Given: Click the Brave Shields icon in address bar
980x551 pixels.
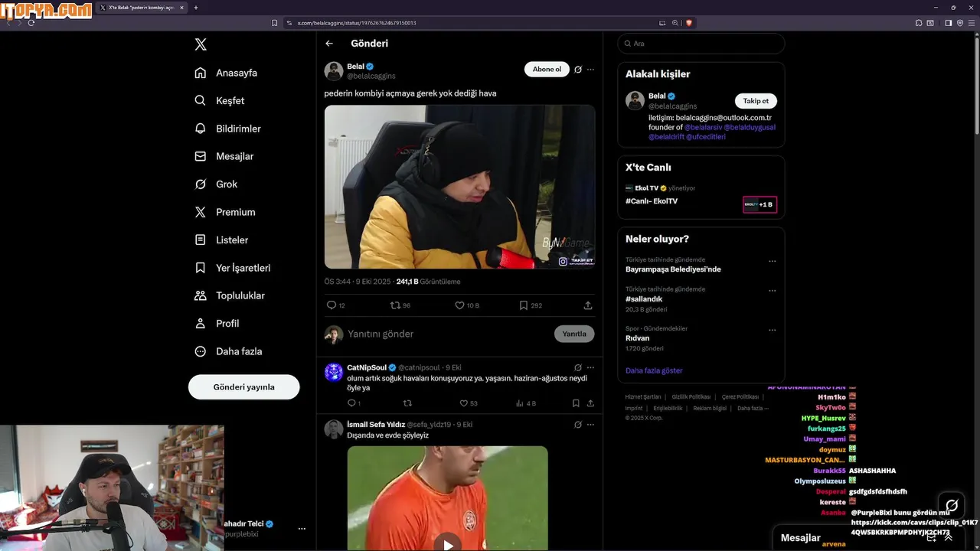Looking at the screenshot, I should [688, 23].
